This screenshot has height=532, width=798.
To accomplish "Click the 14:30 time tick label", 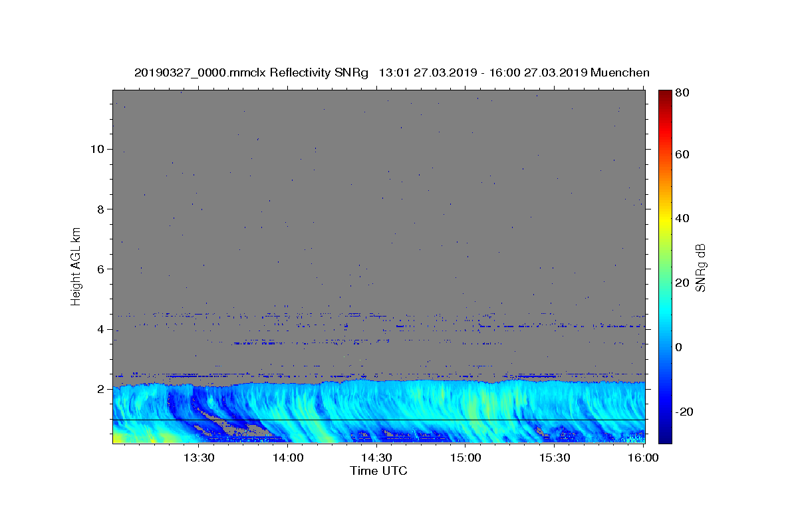I will (x=376, y=458).
